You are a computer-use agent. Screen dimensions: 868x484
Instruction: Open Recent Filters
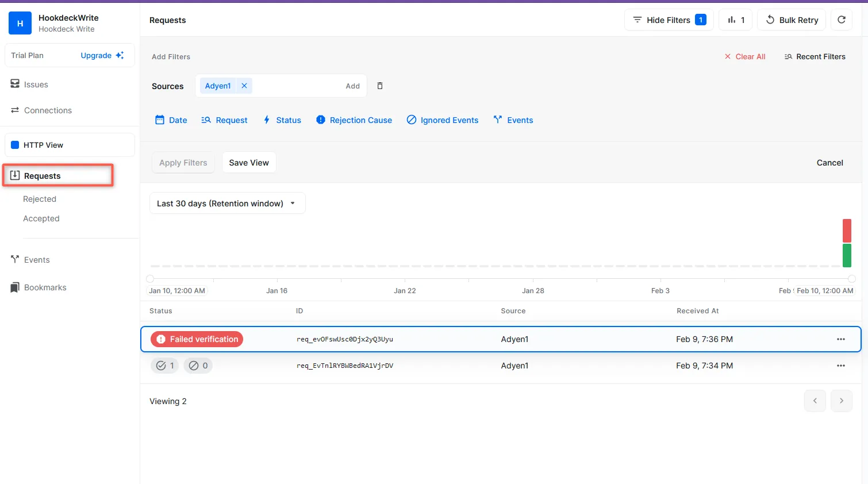(815, 56)
